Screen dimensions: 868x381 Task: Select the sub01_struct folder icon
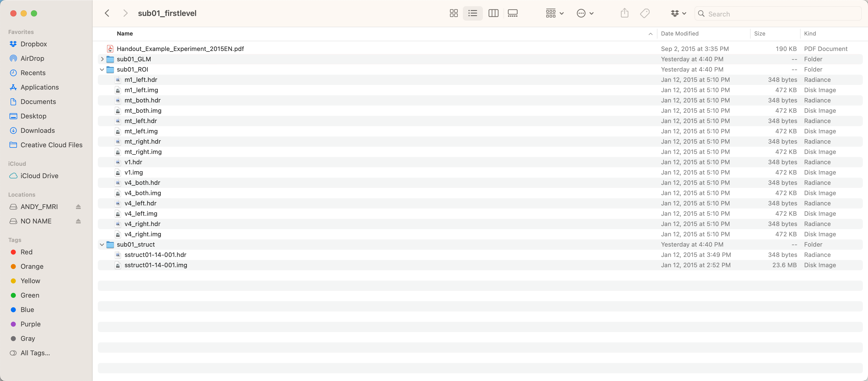[110, 245]
